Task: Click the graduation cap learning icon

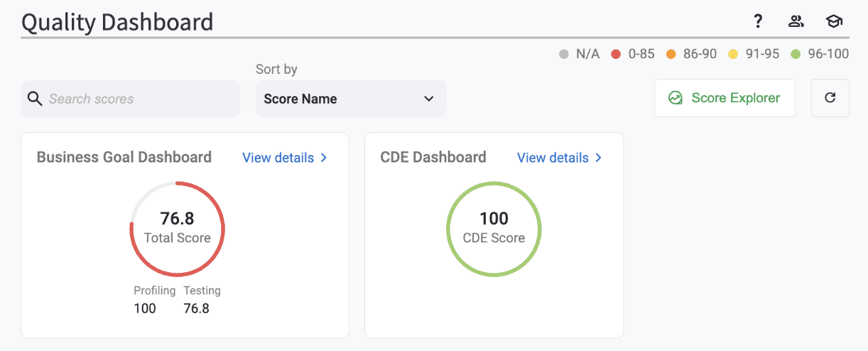Action: click(x=833, y=21)
